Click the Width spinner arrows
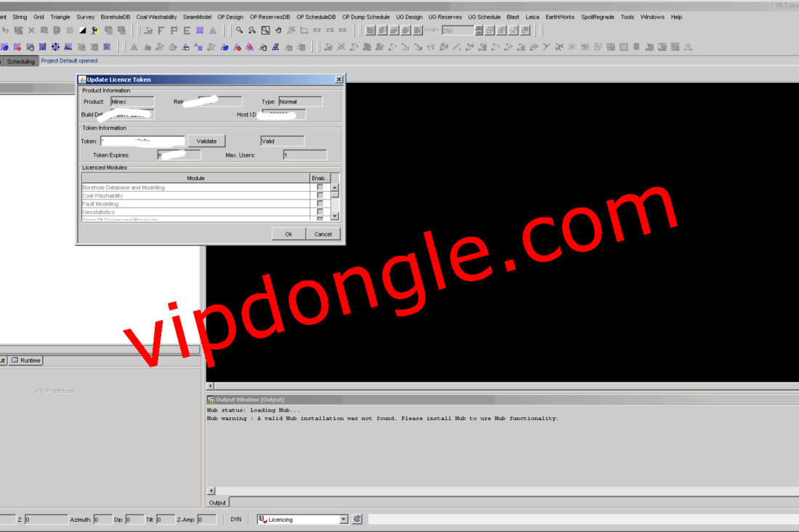799x532 pixels. 479,30
